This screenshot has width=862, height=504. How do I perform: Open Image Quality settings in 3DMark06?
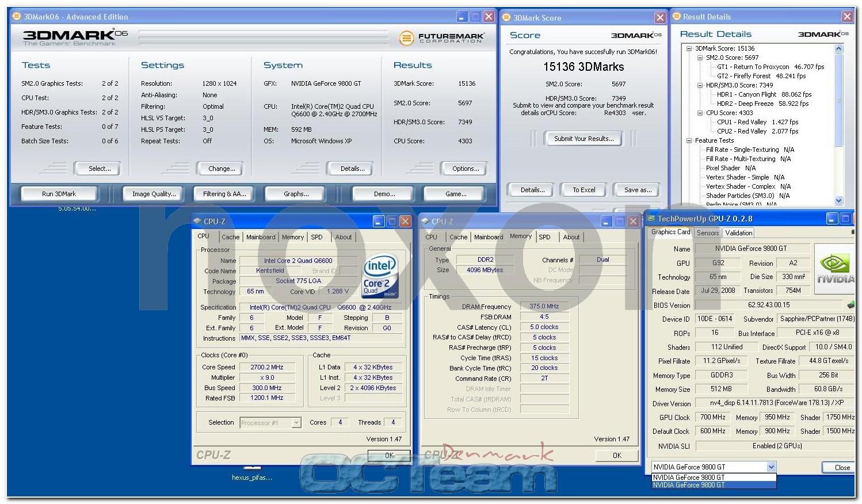154,194
